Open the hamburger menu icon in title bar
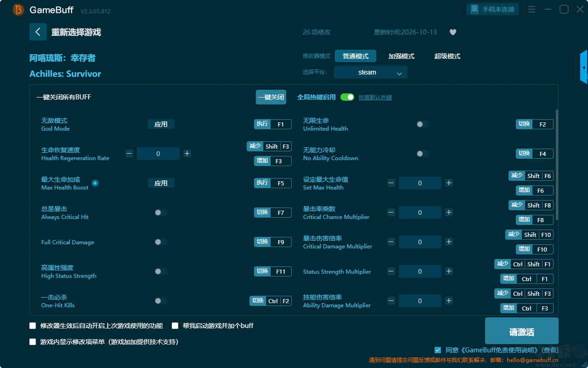The width and height of the screenshot is (588, 368). pyautogui.click(x=531, y=9)
